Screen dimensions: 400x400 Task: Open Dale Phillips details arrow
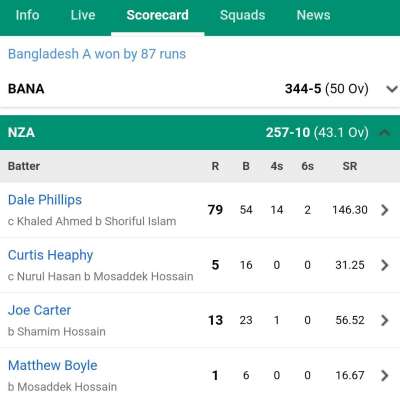385,210
